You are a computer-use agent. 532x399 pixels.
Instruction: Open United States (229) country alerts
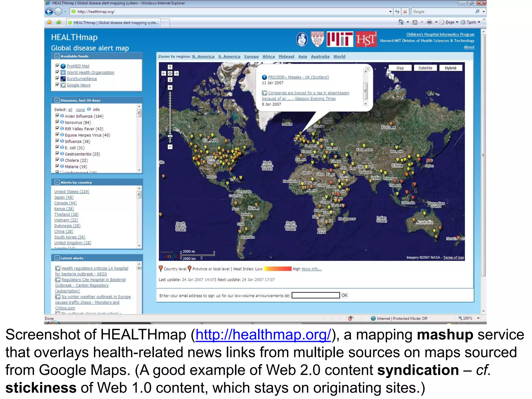pos(72,191)
